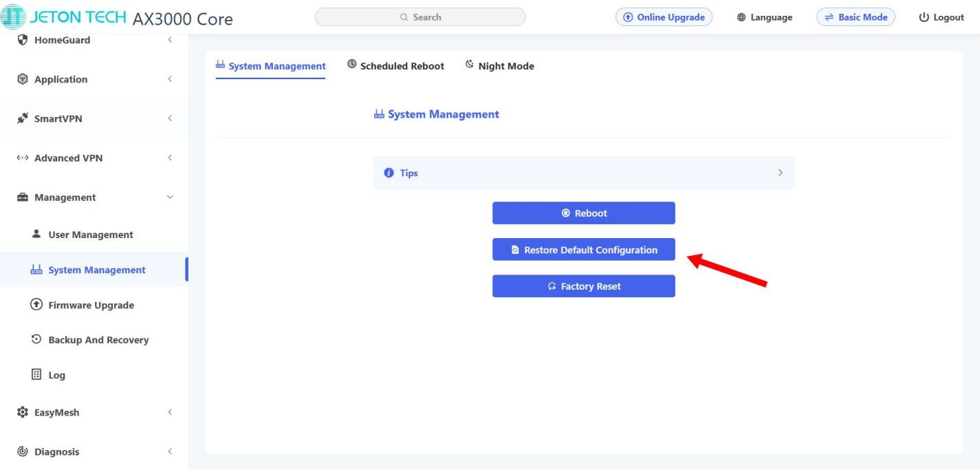Expand the Advanced VPN menu chevron
Screen dimensions: 980x470
point(170,158)
